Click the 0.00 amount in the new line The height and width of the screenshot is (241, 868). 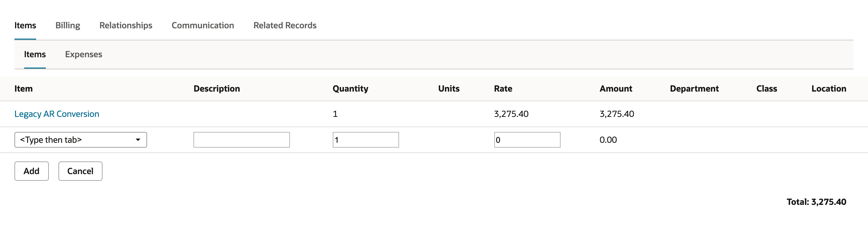coord(608,140)
